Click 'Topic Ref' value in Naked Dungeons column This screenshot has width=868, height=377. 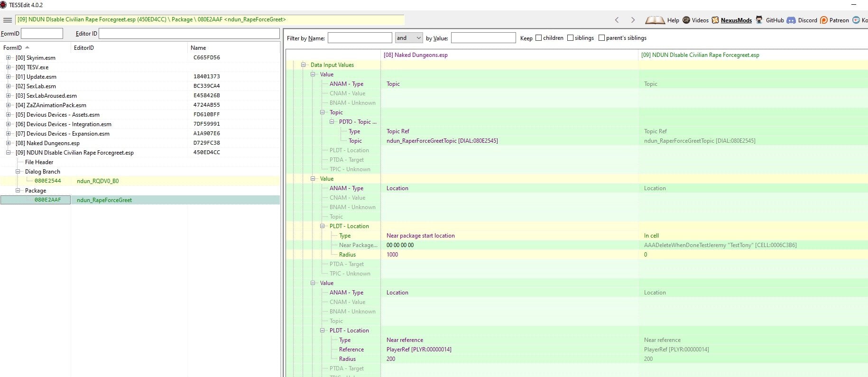[x=397, y=131]
